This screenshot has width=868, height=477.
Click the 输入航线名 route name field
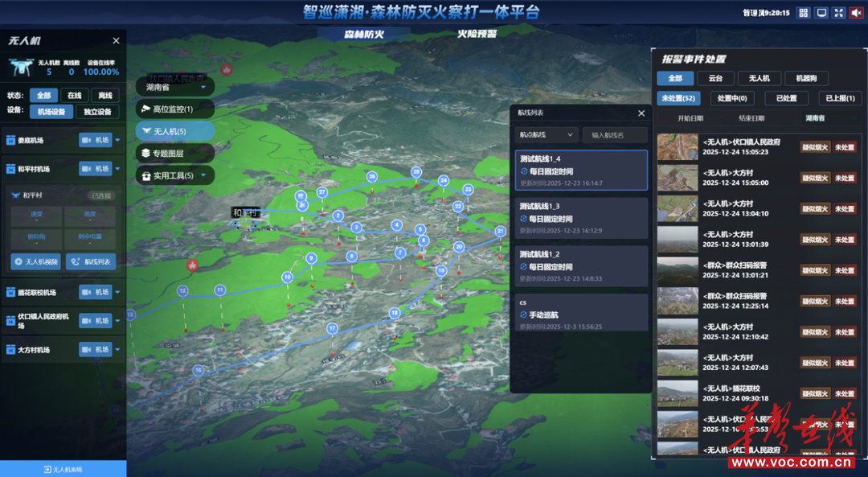pyautogui.click(x=615, y=134)
